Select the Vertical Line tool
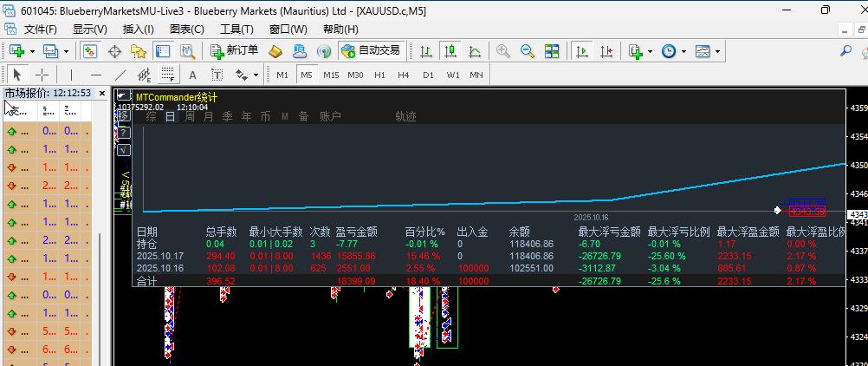 tap(71, 75)
